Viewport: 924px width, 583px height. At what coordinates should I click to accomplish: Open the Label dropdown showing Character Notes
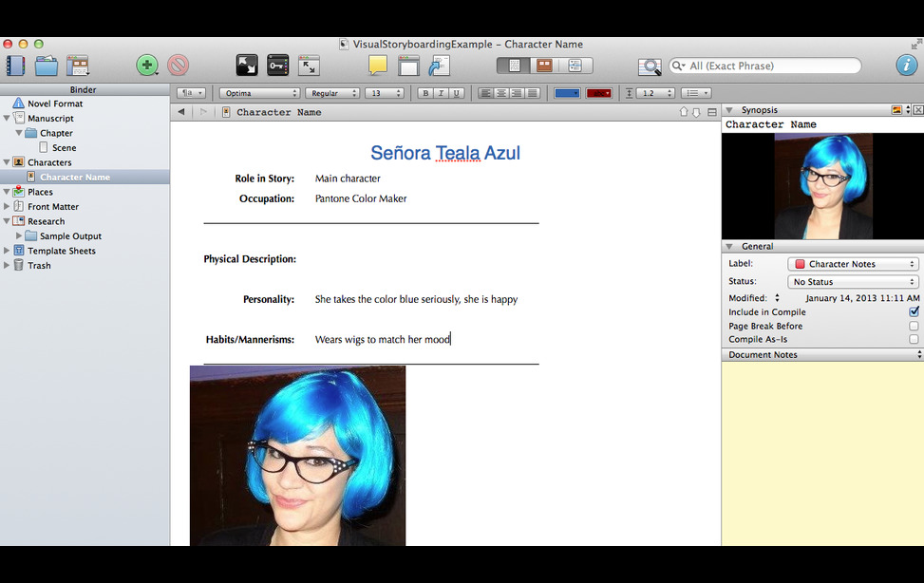[853, 264]
